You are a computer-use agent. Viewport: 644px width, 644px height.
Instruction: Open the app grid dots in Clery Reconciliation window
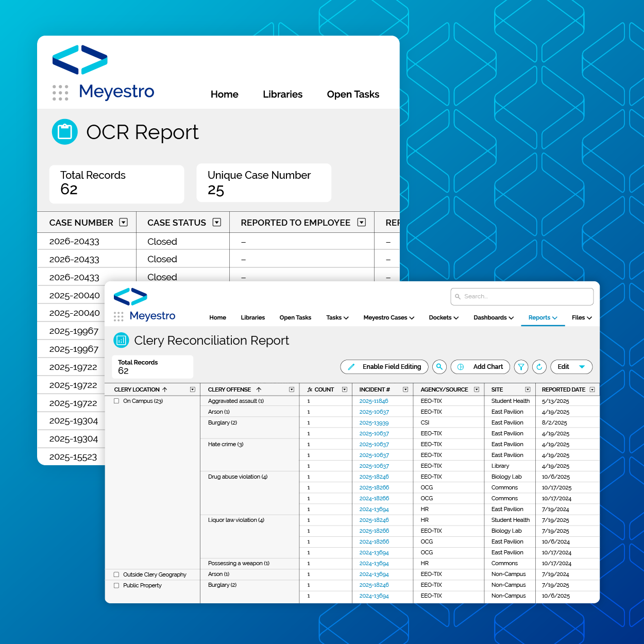pos(118,316)
